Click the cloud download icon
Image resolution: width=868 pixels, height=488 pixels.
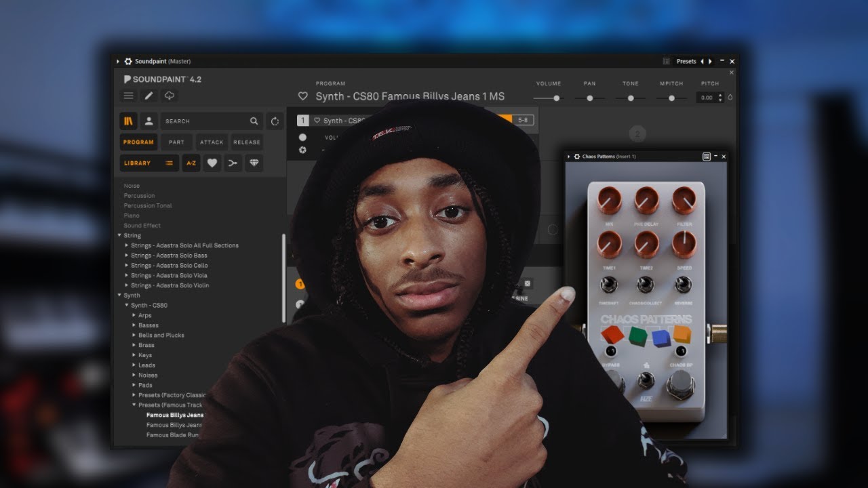click(170, 96)
